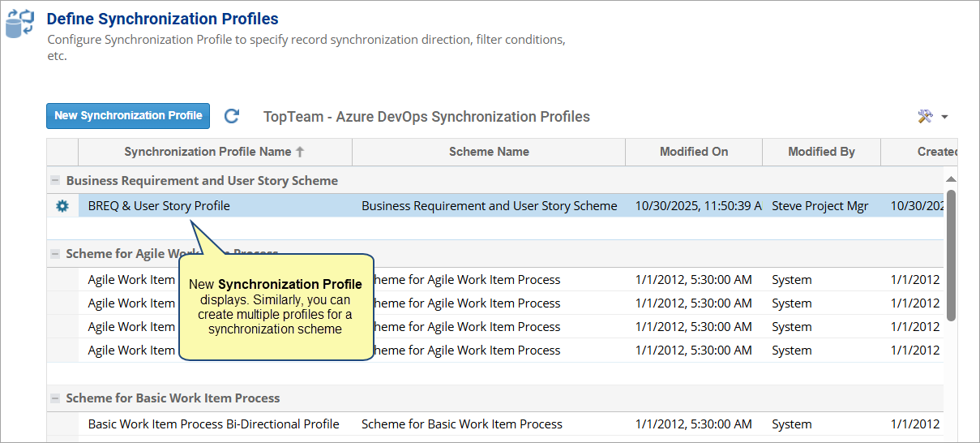Click the sort ascending arrow on Profile Name

[x=300, y=152]
